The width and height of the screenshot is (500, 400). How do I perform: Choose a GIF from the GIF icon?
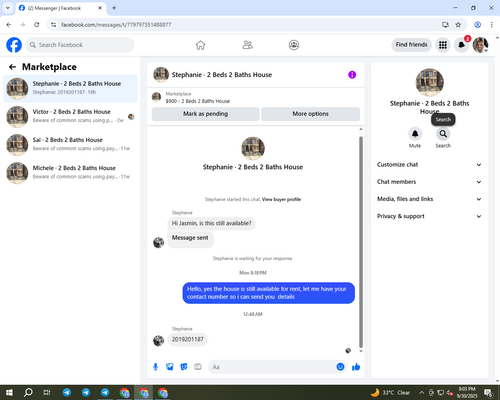tap(198, 367)
